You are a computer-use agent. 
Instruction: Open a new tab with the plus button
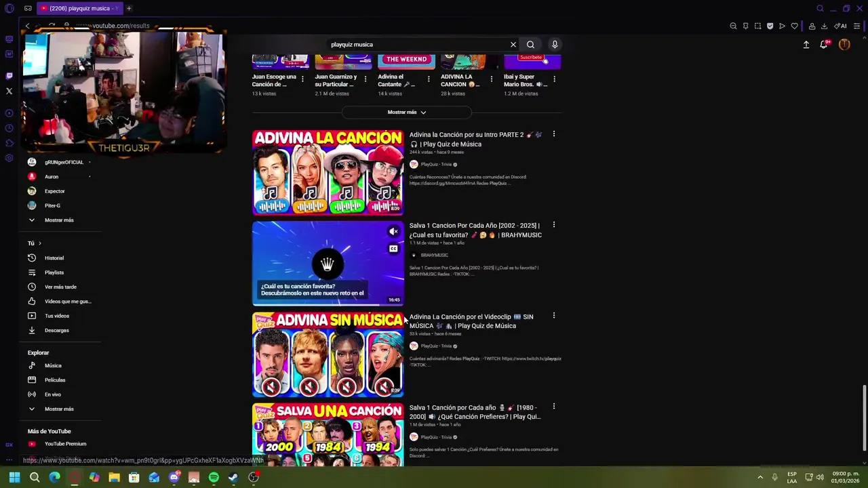click(x=129, y=8)
